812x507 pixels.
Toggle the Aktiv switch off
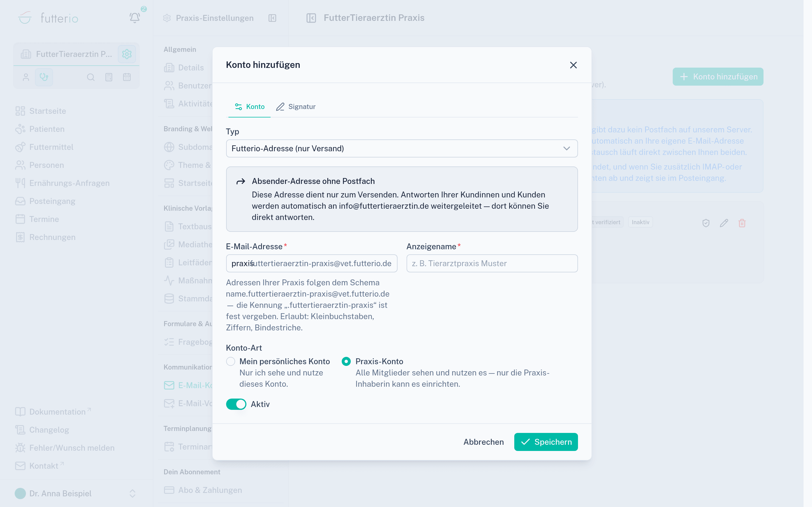236,404
